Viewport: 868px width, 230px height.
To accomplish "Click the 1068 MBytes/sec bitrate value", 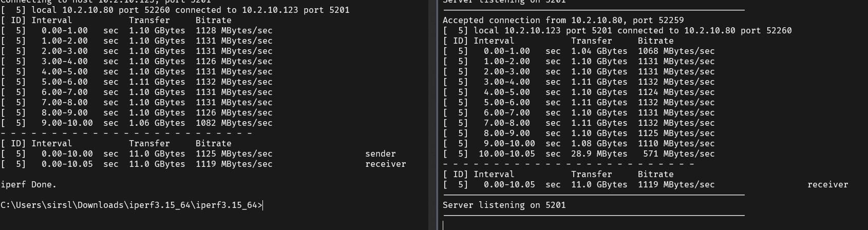I will (676, 51).
